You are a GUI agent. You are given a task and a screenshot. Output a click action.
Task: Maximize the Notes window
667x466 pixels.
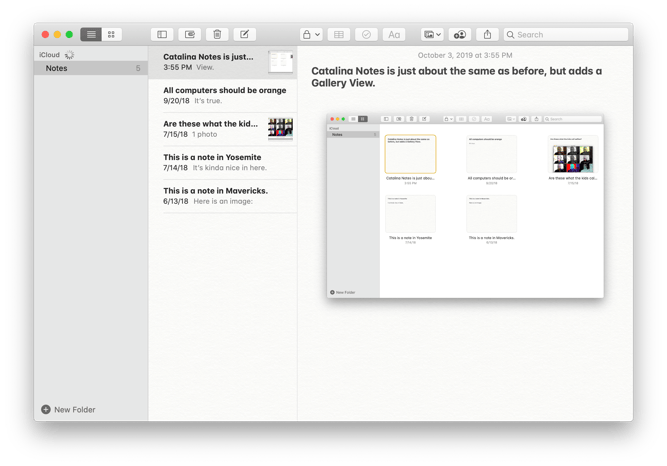point(69,34)
